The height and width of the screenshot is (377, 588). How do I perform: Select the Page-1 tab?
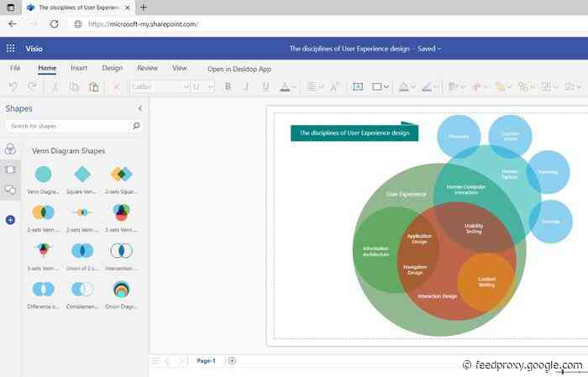click(x=206, y=361)
